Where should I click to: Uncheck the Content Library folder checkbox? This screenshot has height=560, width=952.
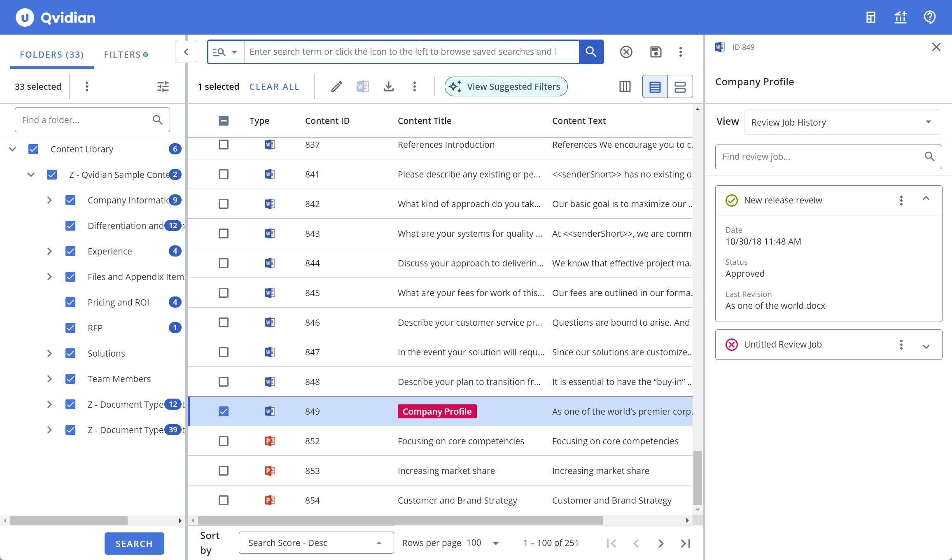pyautogui.click(x=33, y=149)
